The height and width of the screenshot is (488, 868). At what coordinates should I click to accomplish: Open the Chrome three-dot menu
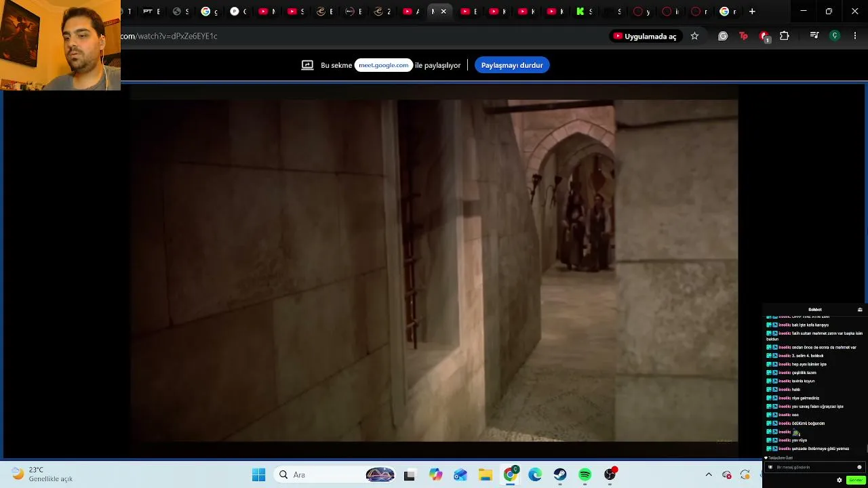click(855, 36)
